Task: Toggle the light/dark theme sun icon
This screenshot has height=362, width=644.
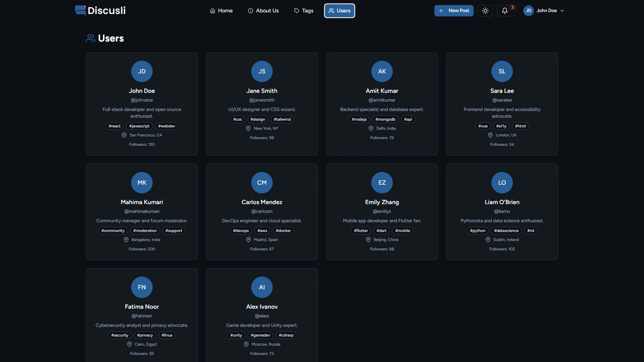Action: 485,11
